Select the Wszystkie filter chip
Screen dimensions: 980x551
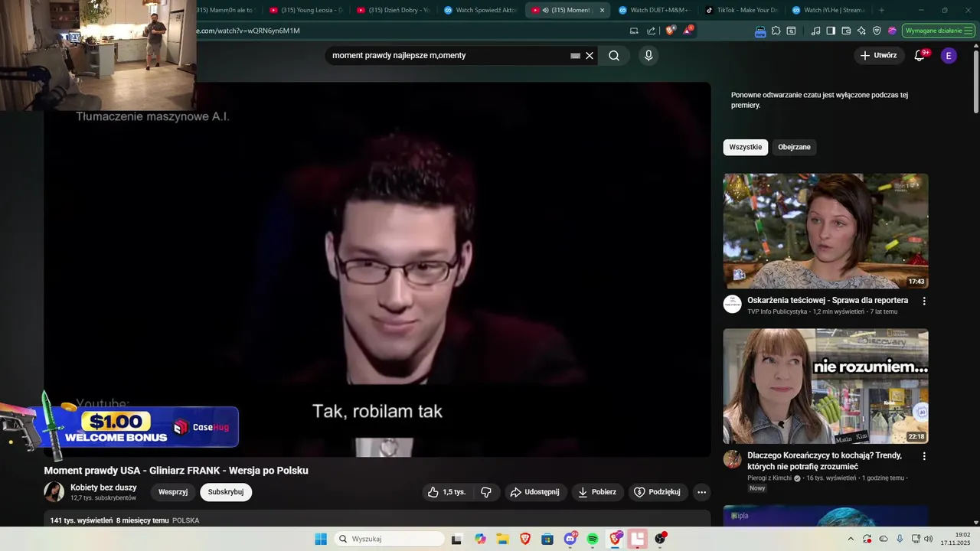pos(746,147)
